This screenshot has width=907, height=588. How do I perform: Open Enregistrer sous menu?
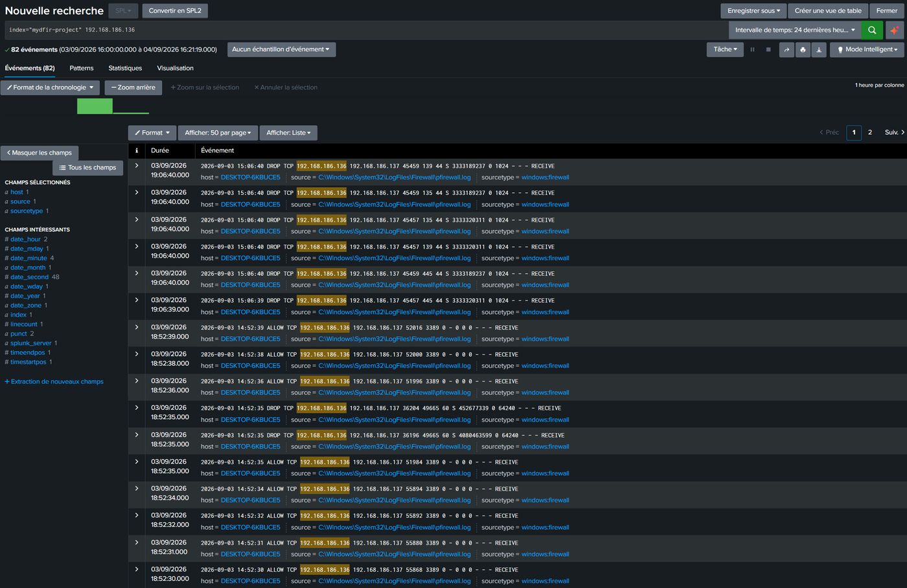(753, 11)
